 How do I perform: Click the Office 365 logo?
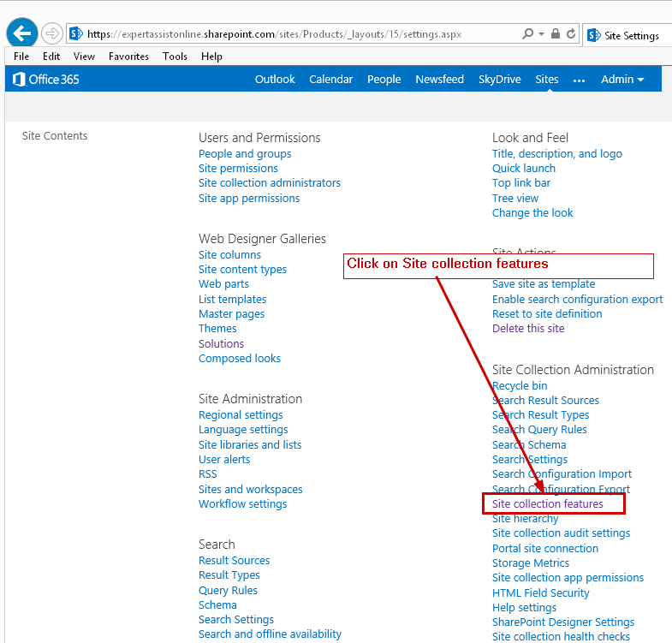[x=46, y=80]
